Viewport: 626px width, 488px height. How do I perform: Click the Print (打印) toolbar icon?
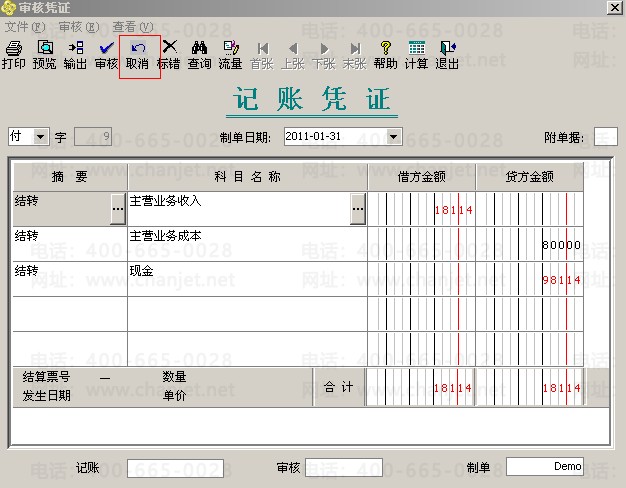[x=13, y=54]
